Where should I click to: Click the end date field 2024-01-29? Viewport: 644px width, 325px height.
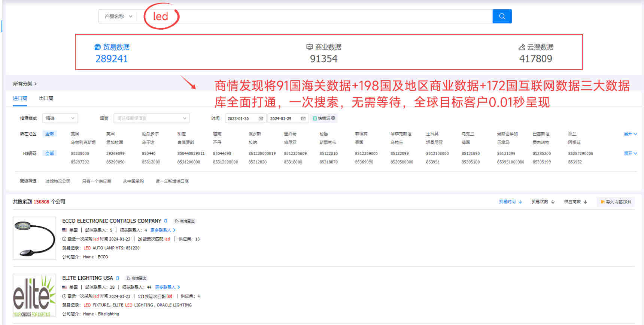pos(288,118)
